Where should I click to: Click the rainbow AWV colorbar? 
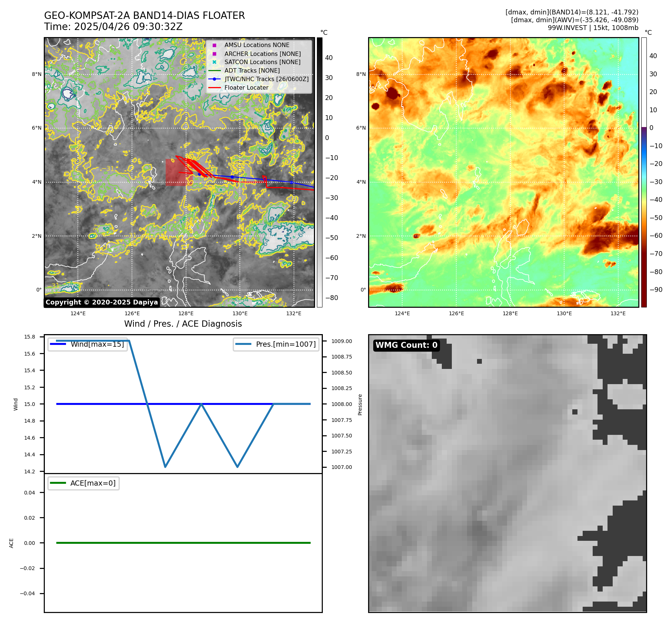pos(644,172)
